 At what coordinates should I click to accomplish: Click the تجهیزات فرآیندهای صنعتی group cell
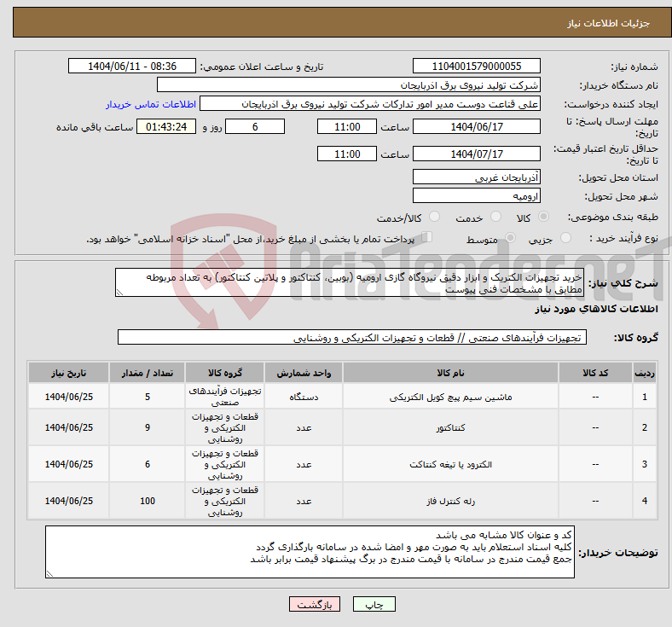225,397
